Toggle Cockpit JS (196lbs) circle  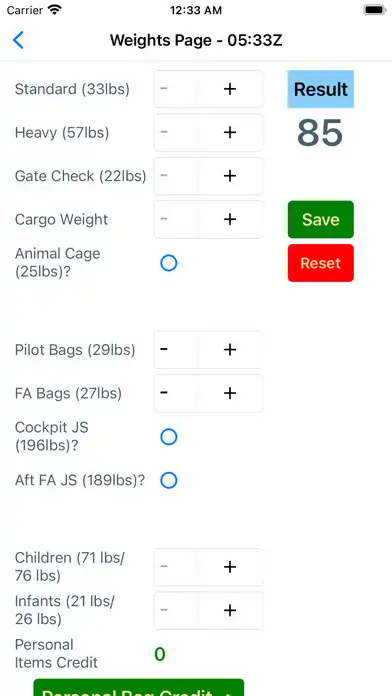[x=169, y=437]
